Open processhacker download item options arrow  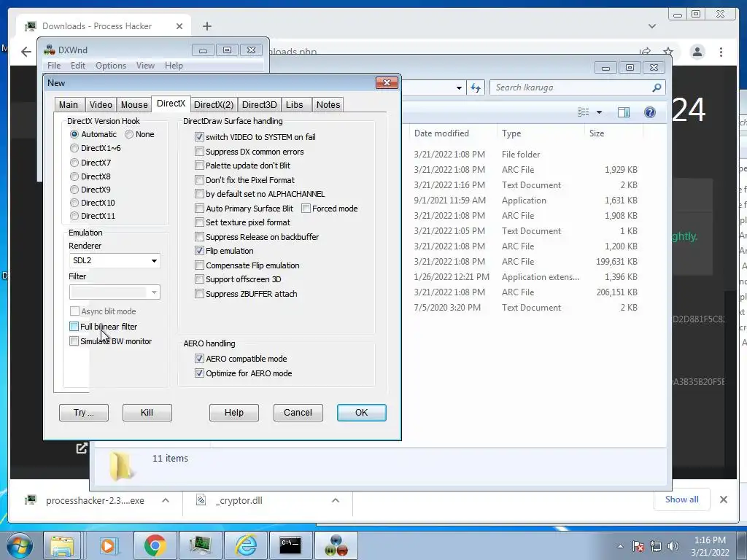point(166,500)
